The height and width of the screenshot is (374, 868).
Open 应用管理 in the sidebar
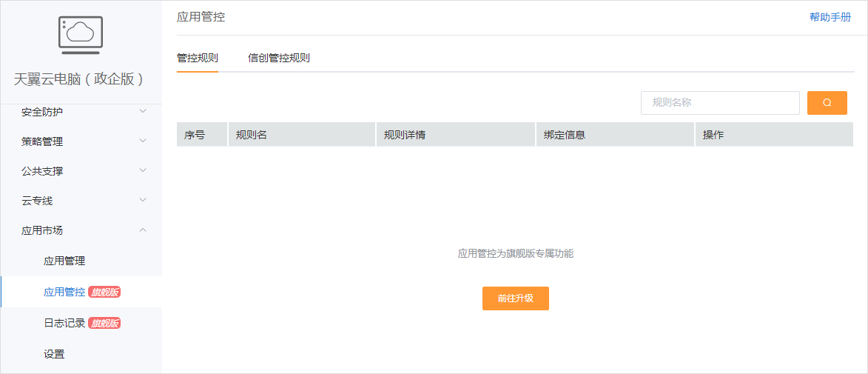pos(64,261)
